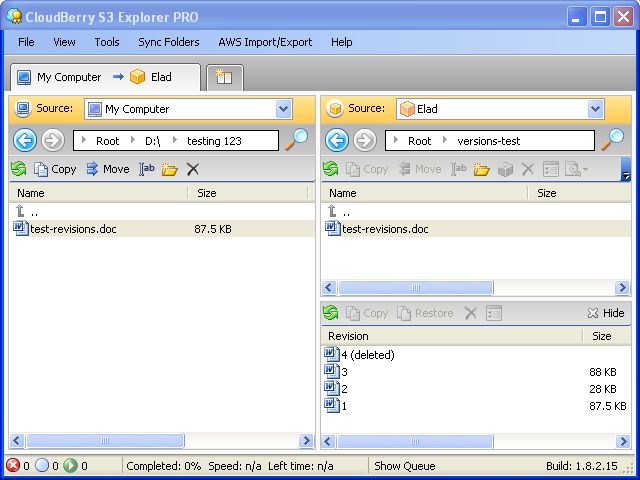
Task: Open search magnifier in left pane
Action: [297, 139]
